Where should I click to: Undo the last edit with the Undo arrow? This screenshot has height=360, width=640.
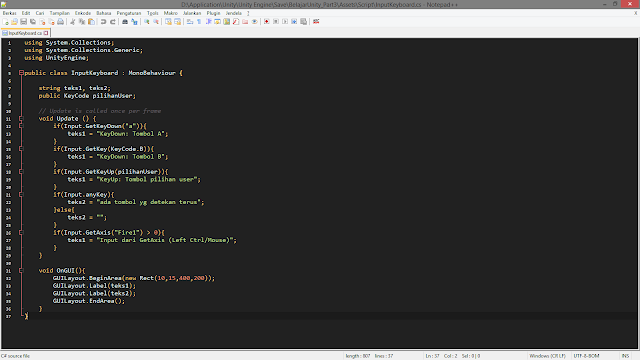point(104,22)
